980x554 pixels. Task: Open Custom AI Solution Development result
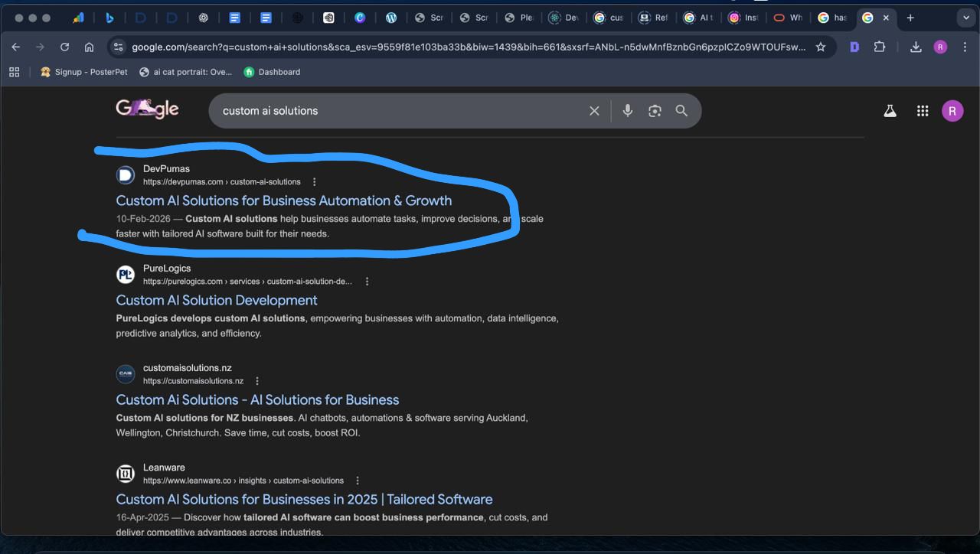coord(217,300)
